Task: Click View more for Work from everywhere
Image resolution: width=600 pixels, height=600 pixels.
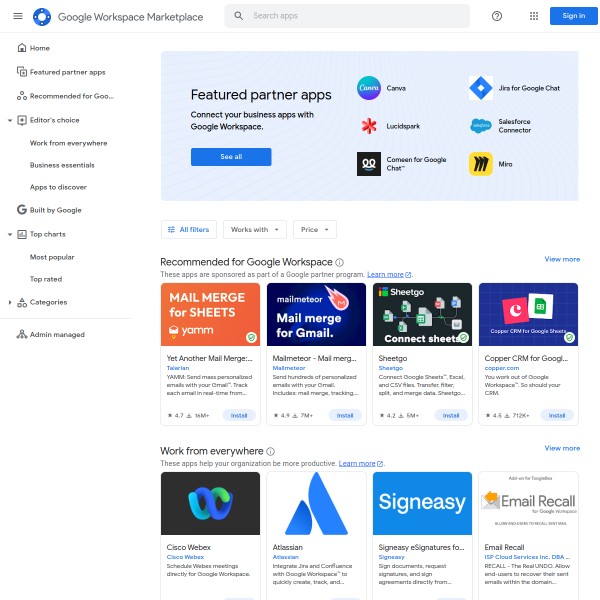Action: point(562,448)
